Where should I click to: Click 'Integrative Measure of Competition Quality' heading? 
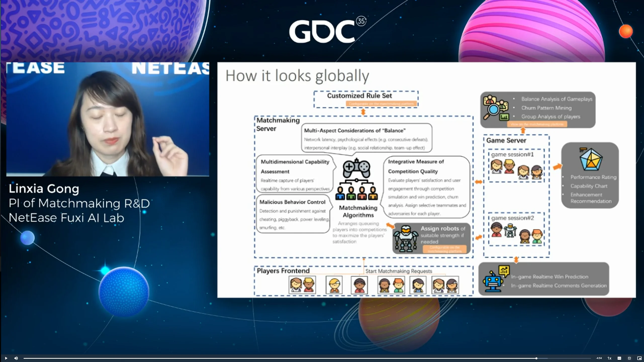pyautogui.click(x=416, y=166)
